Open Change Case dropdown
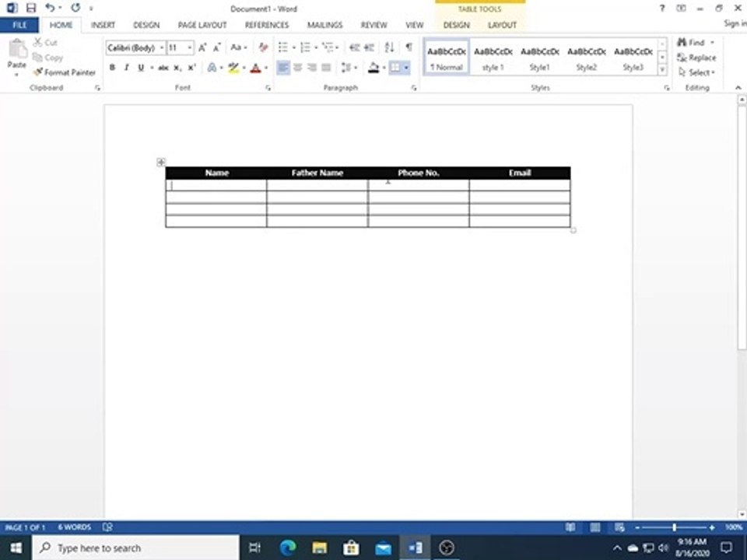This screenshot has width=747, height=560. coord(238,47)
